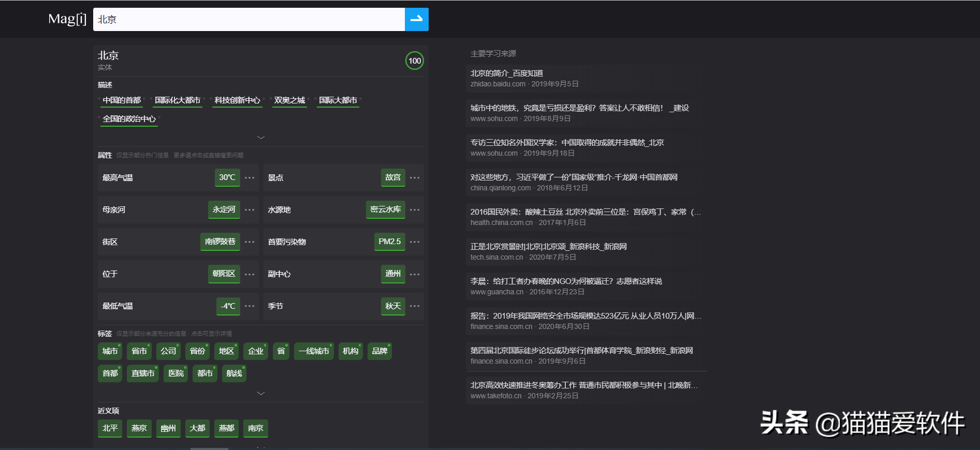Viewport: 980px width, 450px height.
Task: Select the 国际大都市 description tag
Action: [x=338, y=100]
